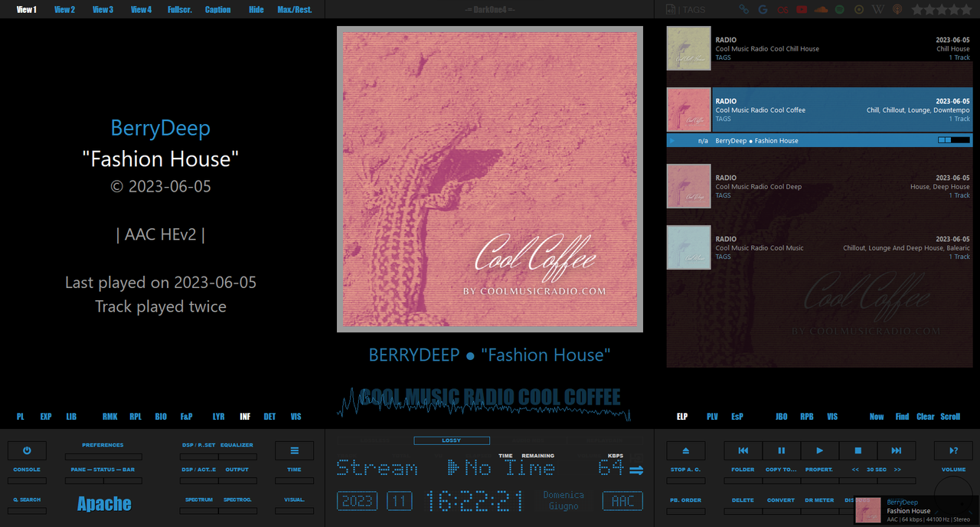Image resolution: width=980 pixels, height=527 pixels.
Task: Switch to View 1
Action: [26, 10]
